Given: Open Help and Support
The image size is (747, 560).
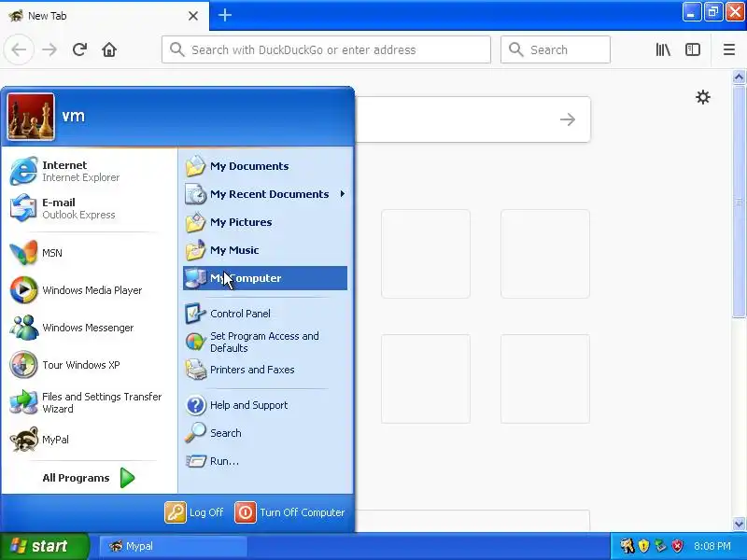Looking at the screenshot, I should click(265, 405).
